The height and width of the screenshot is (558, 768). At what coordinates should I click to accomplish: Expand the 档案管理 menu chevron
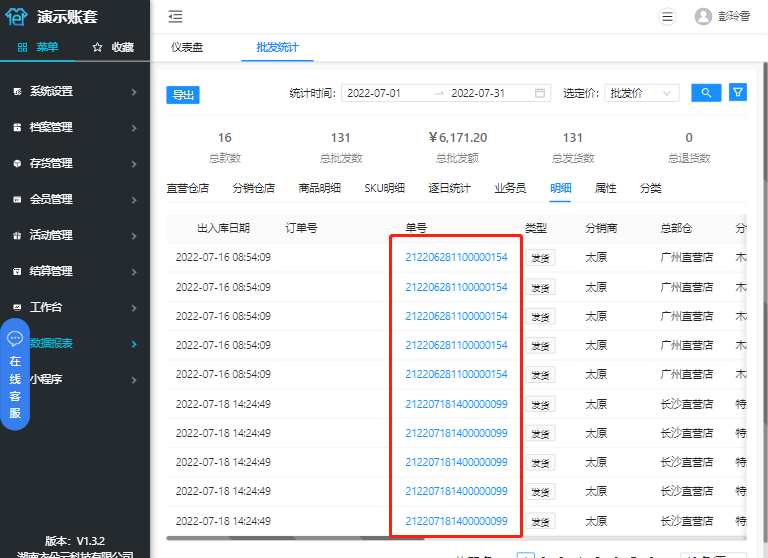pos(134,128)
